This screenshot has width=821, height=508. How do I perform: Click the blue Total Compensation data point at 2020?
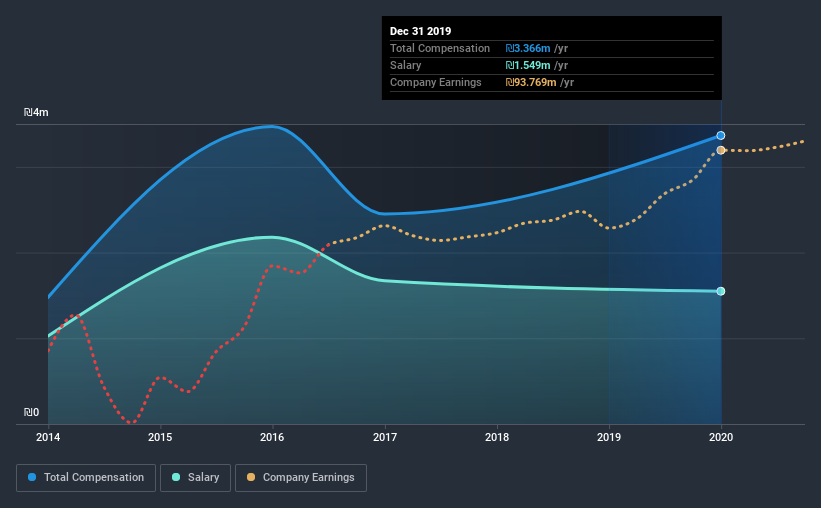point(720,136)
